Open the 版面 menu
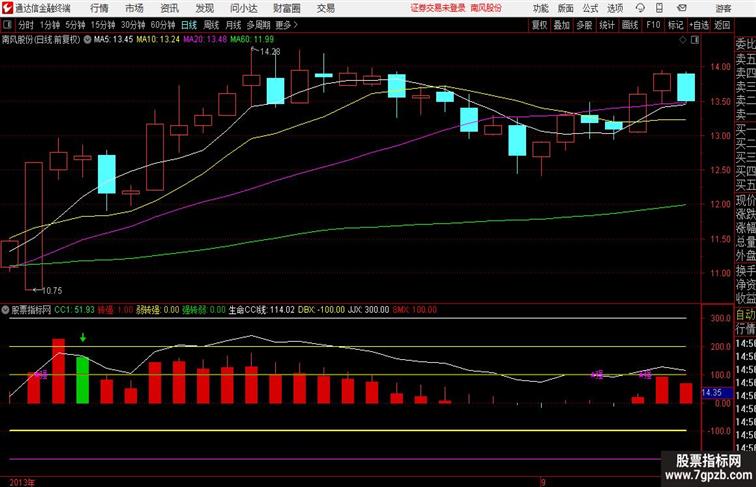 pyautogui.click(x=566, y=8)
